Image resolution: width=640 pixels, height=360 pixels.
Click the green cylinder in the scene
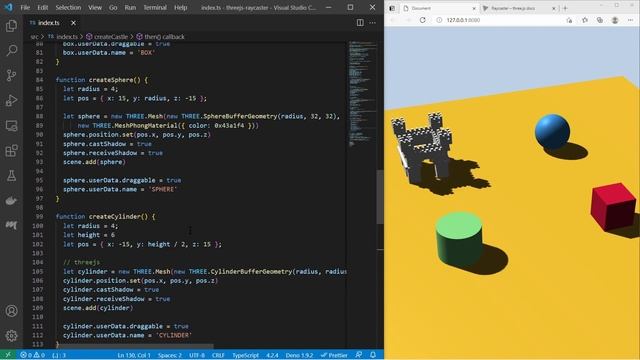tap(459, 239)
